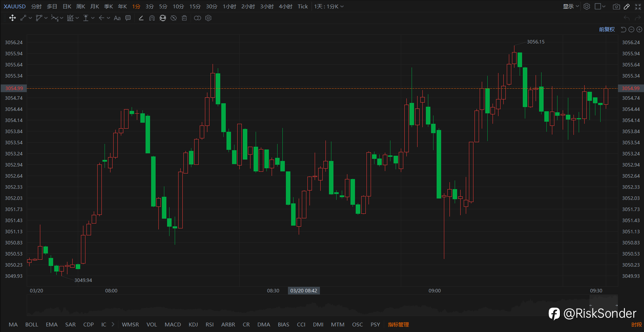Image resolution: width=644 pixels, height=332 pixels.
Task: Zoom in the chart with plus icon
Action: (639, 30)
